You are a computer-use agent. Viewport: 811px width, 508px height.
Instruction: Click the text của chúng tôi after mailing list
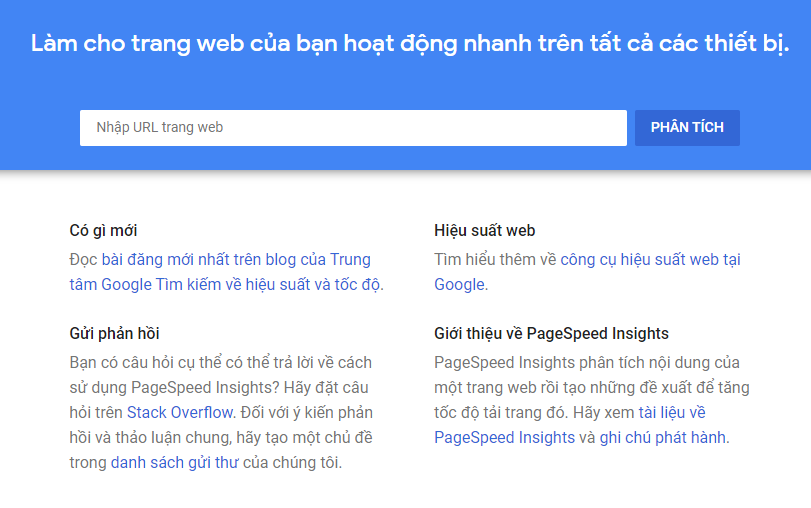pos(298,463)
